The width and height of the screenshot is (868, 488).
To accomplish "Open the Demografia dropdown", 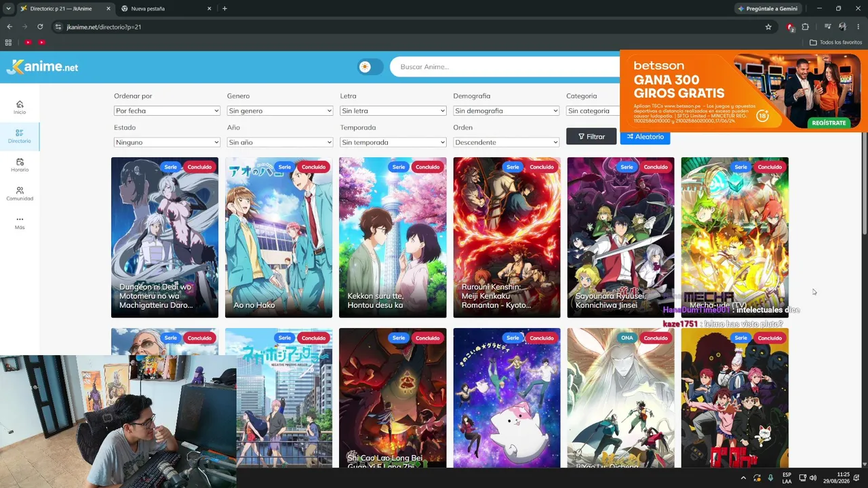I will pos(507,110).
